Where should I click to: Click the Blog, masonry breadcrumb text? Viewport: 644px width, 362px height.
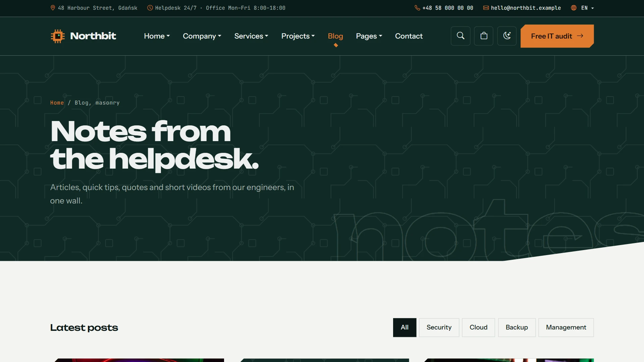pyautogui.click(x=97, y=103)
